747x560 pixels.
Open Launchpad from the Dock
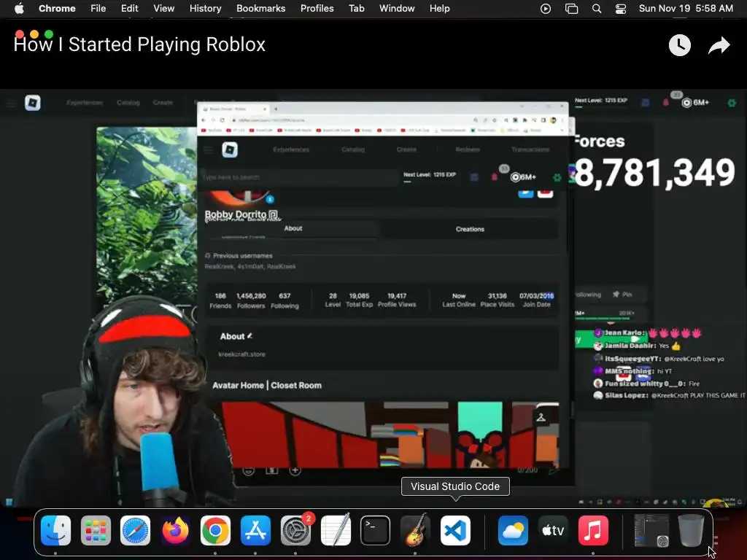coord(96,530)
